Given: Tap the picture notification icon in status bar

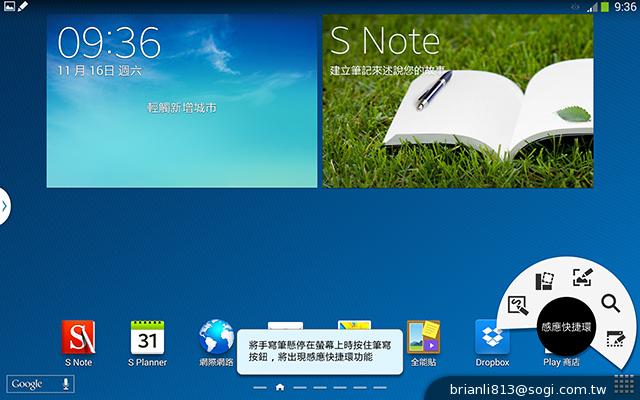Looking at the screenshot, I should click(x=9, y=6).
